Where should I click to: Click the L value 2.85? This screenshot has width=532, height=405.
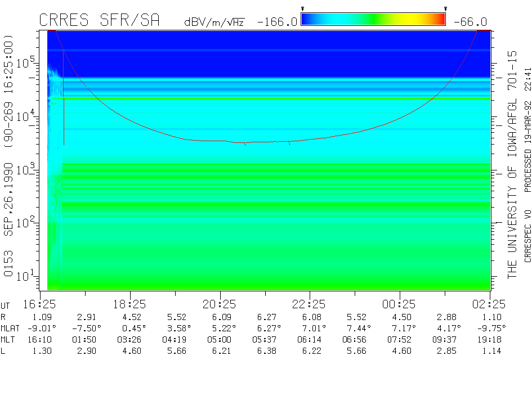pos(446,351)
